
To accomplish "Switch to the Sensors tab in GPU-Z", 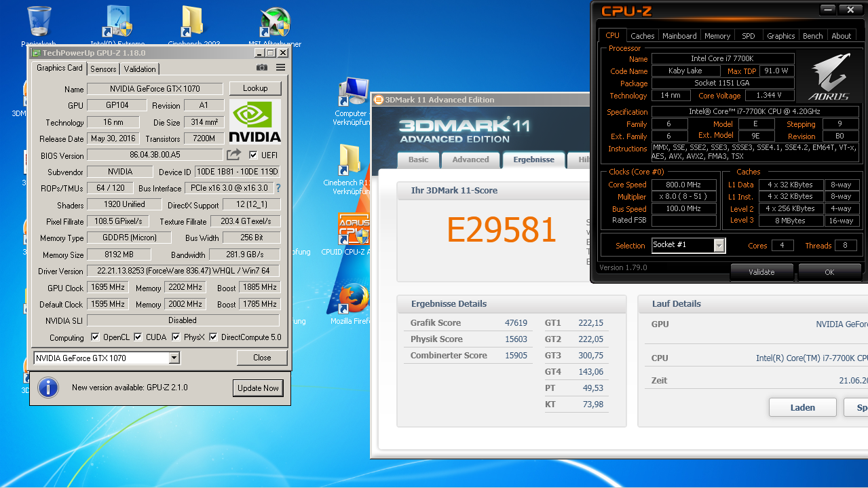I will pos(103,69).
